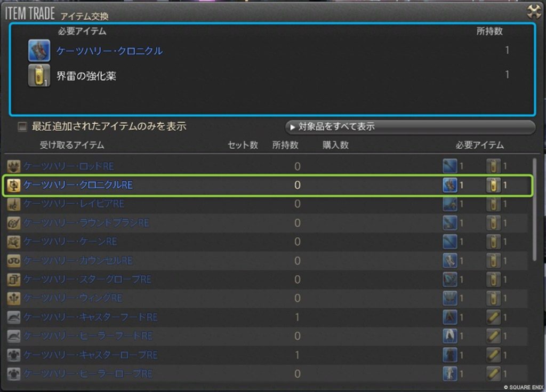
Task: Click the item list vertical scrollbar
Action: pos(534,208)
